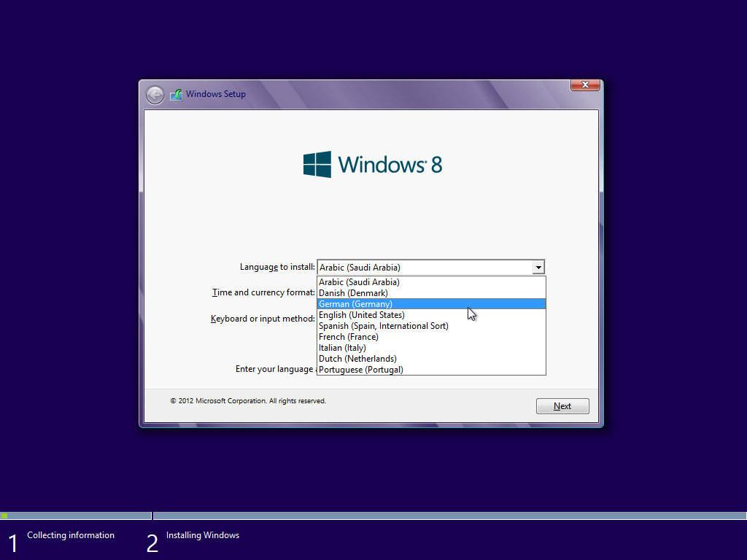
Task: Choose English (United States) in the list
Action: pyautogui.click(x=431, y=315)
